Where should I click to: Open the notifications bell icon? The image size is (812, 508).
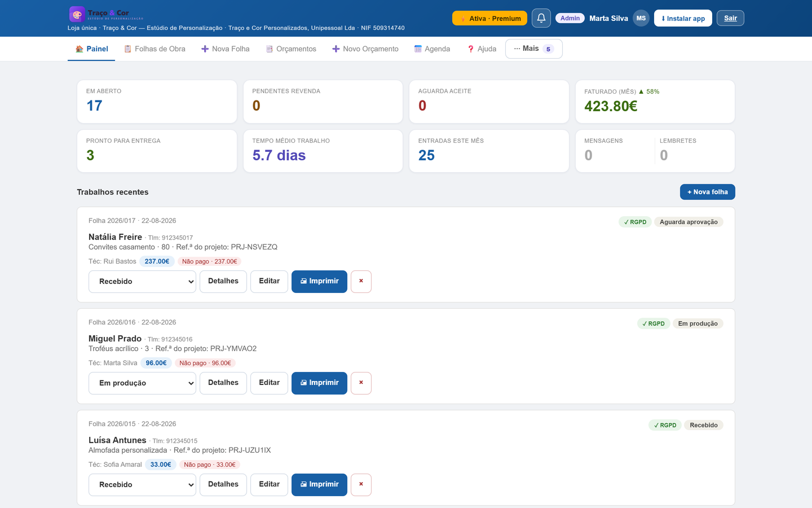point(541,18)
